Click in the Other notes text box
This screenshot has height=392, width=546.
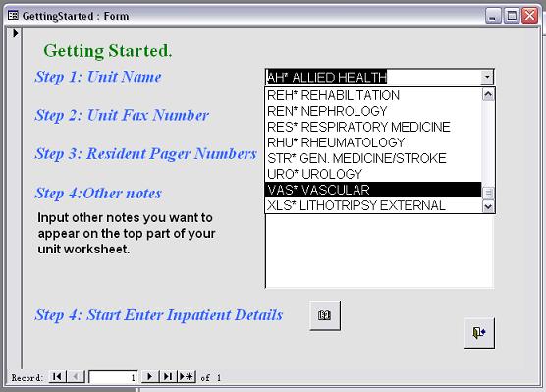[x=380, y=251]
